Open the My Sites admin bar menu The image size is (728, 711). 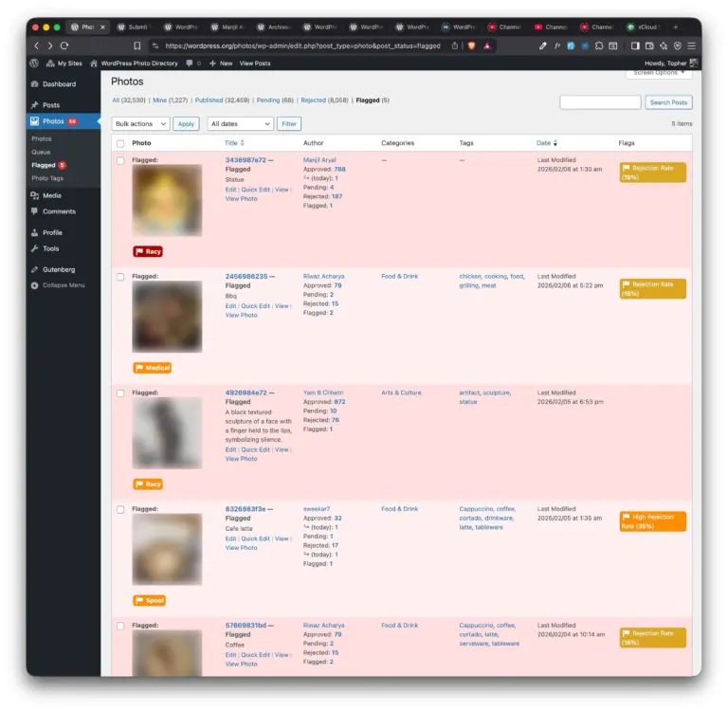pos(64,64)
